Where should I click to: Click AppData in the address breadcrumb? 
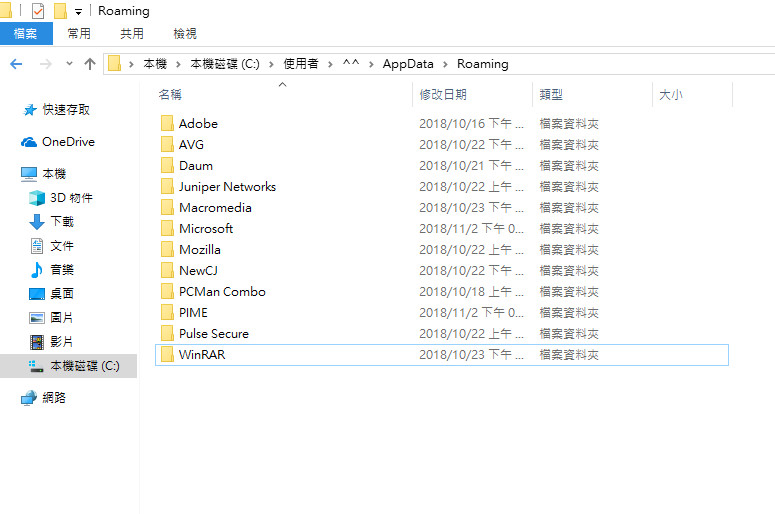click(x=408, y=64)
